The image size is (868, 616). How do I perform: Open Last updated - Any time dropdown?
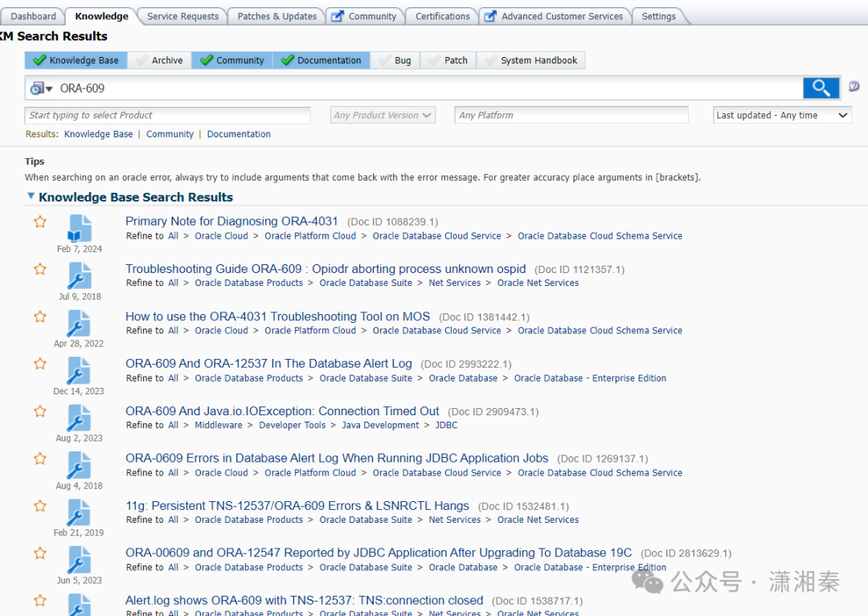click(782, 115)
